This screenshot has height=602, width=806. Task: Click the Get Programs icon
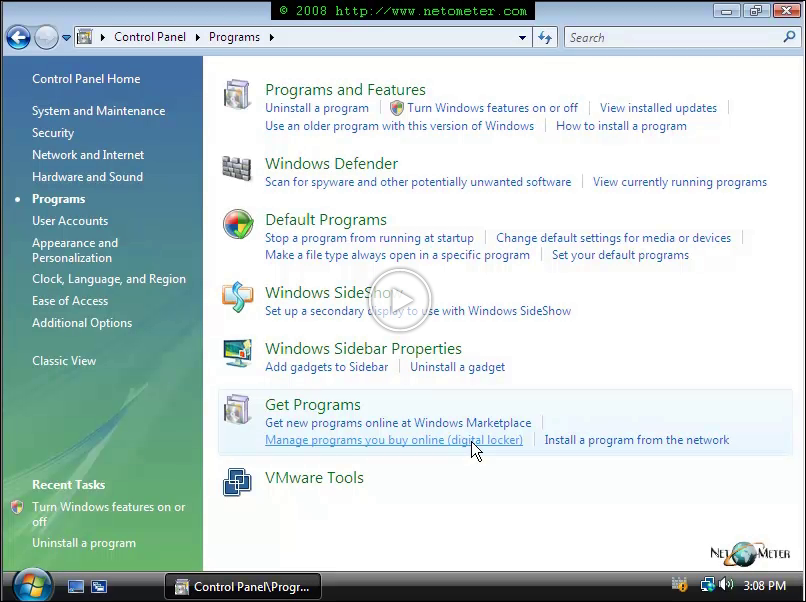pos(237,409)
